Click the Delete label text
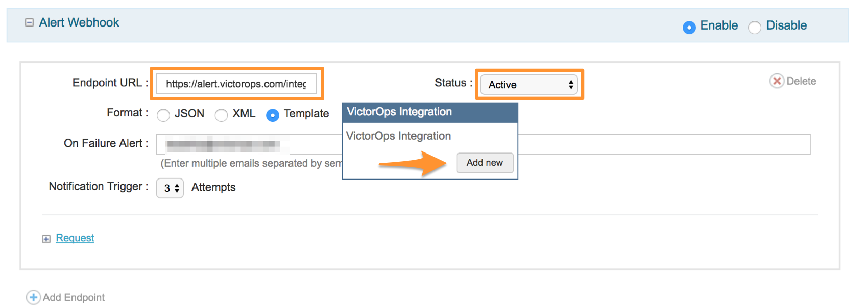 (x=801, y=81)
